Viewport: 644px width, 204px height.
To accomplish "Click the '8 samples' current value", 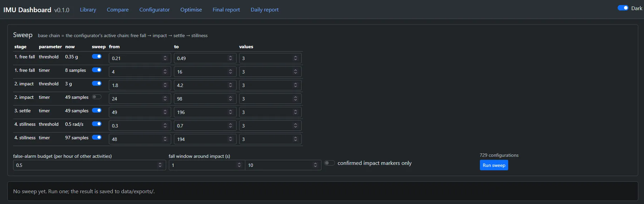I will tap(75, 70).
